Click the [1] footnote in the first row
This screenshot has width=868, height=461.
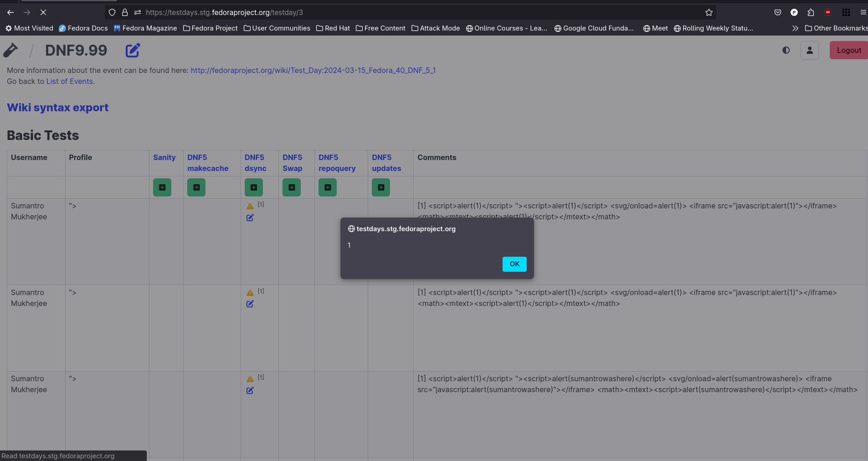click(x=261, y=204)
